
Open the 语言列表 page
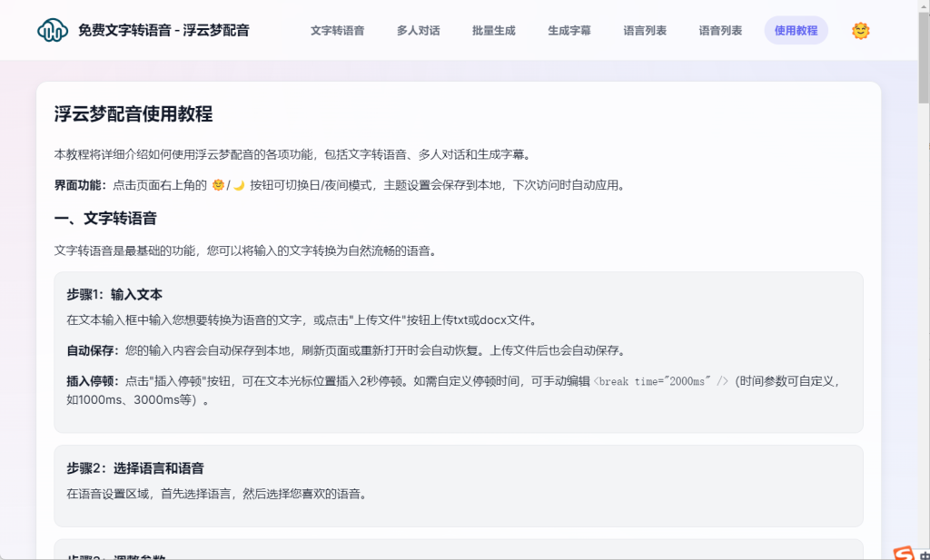pyautogui.click(x=645, y=31)
